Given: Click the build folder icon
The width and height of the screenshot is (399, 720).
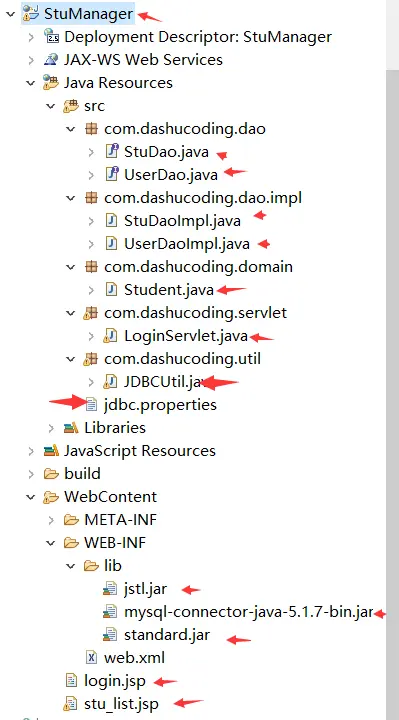Looking at the screenshot, I should (x=51, y=473).
